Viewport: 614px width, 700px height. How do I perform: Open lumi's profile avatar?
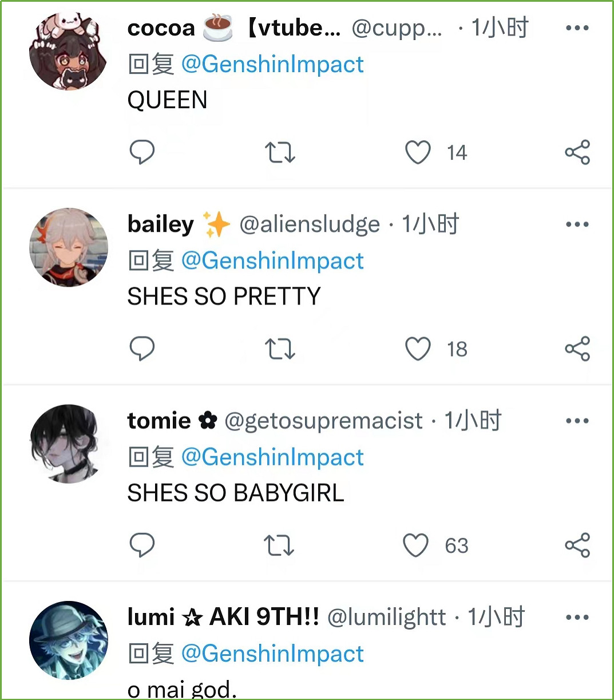pos(69,640)
